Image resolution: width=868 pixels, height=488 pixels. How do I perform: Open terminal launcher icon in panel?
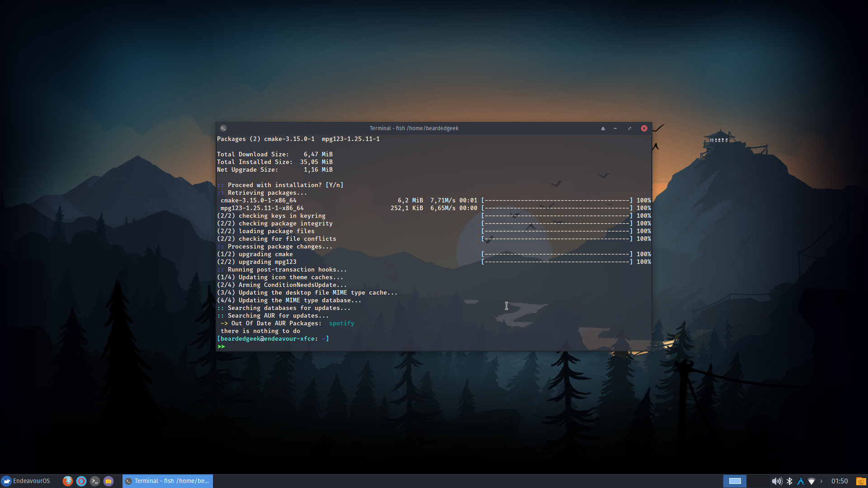tap(95, 481)
